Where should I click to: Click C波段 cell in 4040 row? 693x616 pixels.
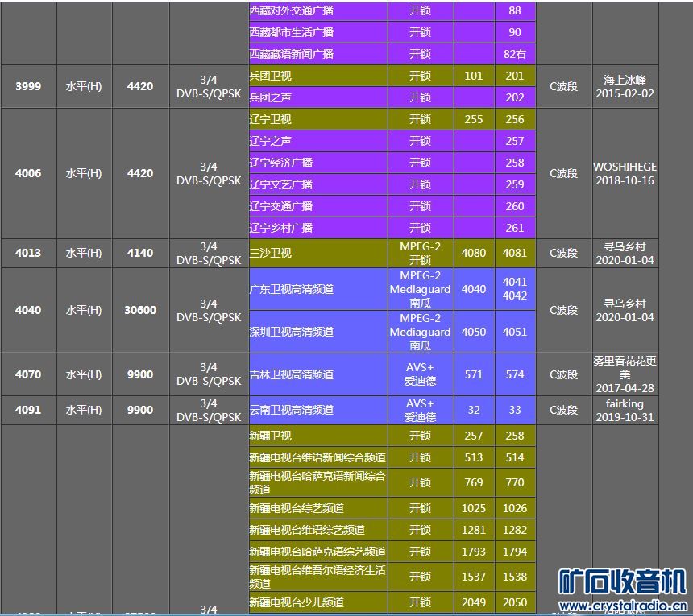pos(564,310)
